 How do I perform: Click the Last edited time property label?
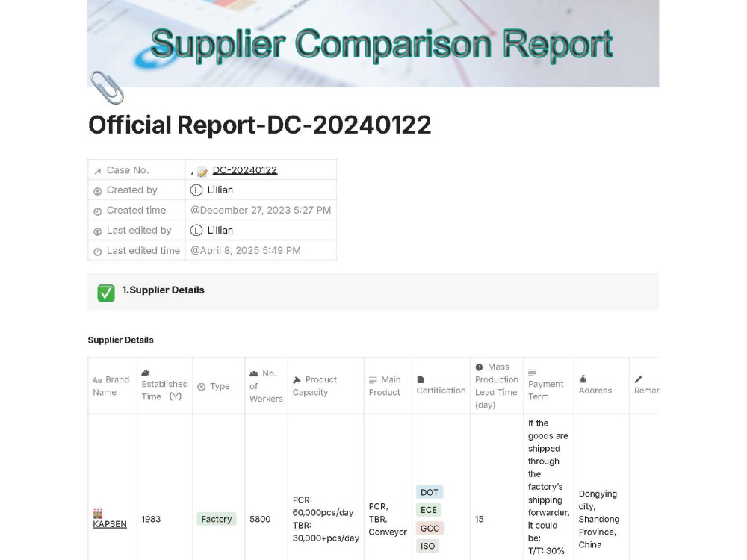pos(143,250)
